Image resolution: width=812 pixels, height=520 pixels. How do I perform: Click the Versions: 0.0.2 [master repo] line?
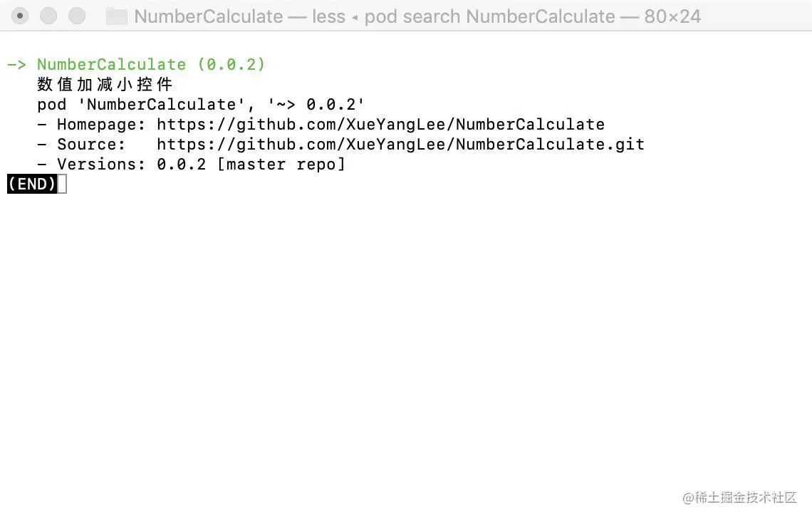[x=191, y=165]
